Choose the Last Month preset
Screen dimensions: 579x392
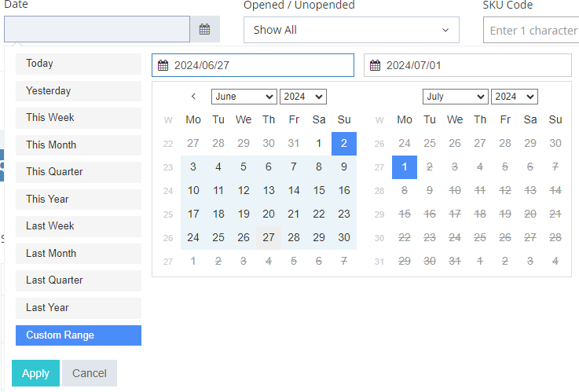[x=78, y=254]
